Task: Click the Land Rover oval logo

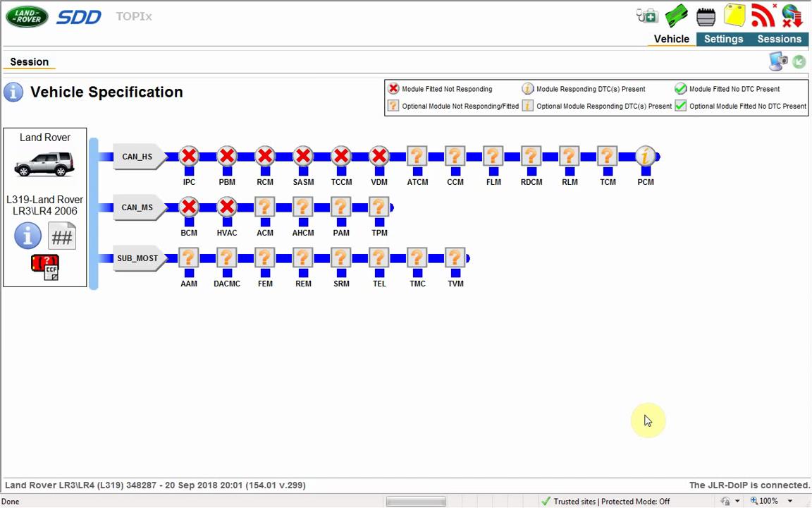Action: point(27,17)
